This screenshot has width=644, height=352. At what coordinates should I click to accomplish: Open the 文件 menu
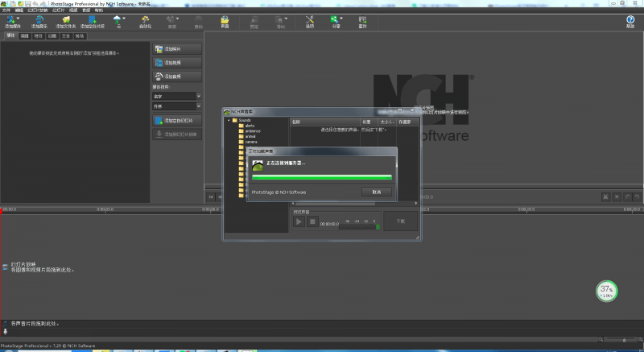6,10
